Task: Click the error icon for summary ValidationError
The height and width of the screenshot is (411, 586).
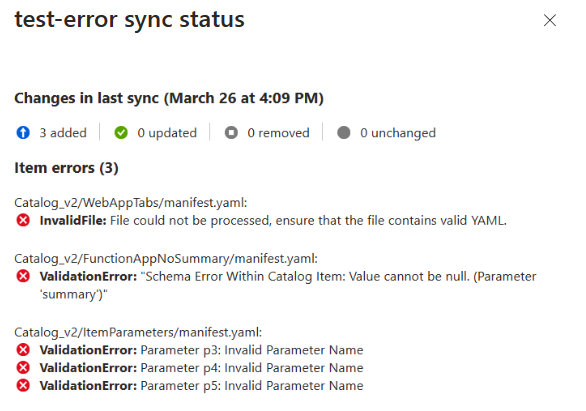Action: (23, 276)
